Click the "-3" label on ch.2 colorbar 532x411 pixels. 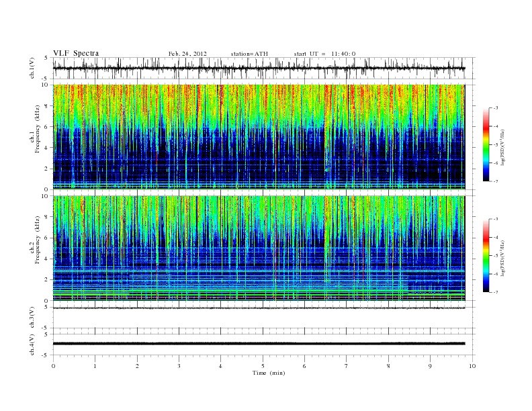pyautogui.click(x=496, y=219)
